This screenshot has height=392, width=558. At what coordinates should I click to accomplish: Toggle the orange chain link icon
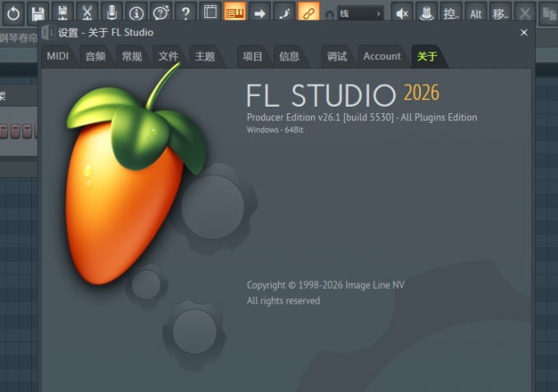[309, 12]
